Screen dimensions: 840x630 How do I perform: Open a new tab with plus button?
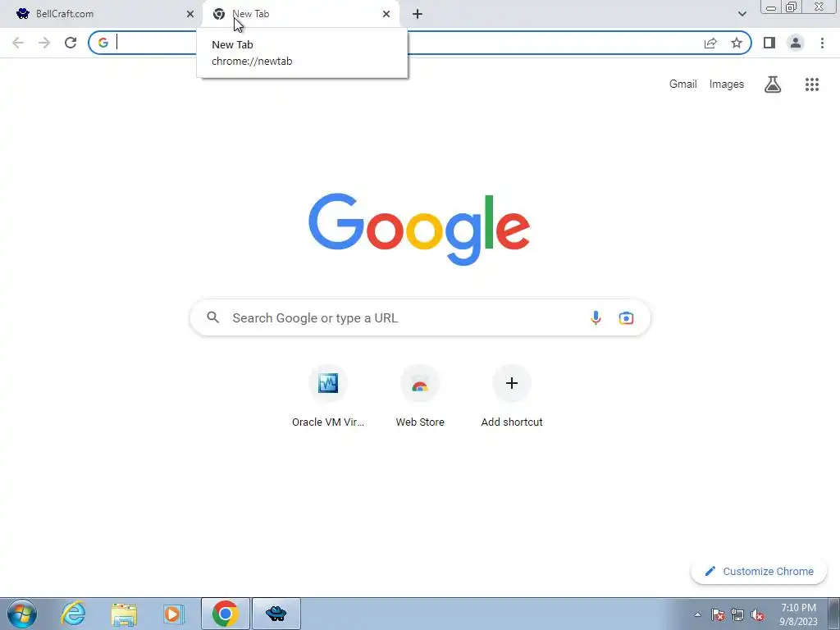[418, 14]
